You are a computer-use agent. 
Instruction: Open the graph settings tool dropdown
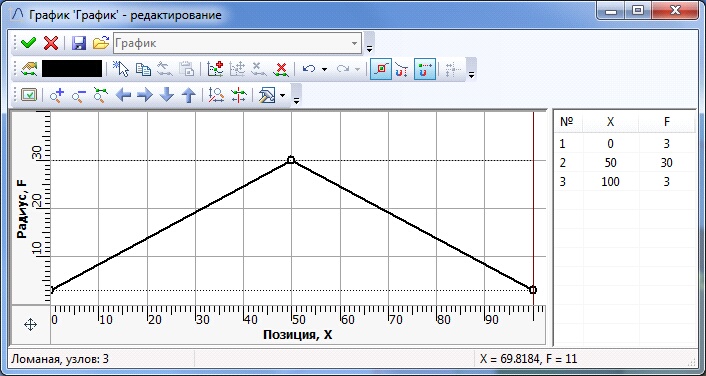pyautogui.click(x=283, y=95)
